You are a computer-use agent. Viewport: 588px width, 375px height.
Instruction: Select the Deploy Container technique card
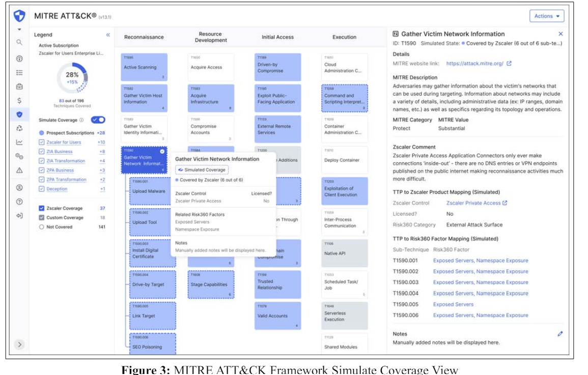pos(344,160)
